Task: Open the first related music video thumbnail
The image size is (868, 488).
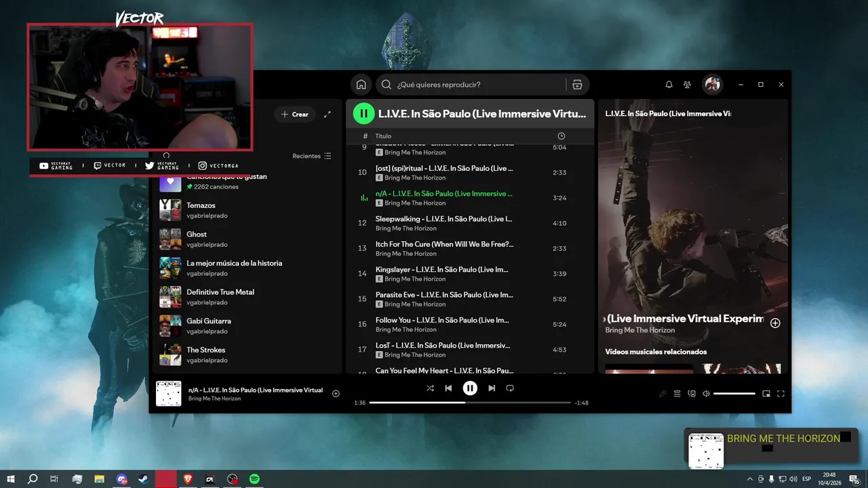Action: click(x=649, y=369)
